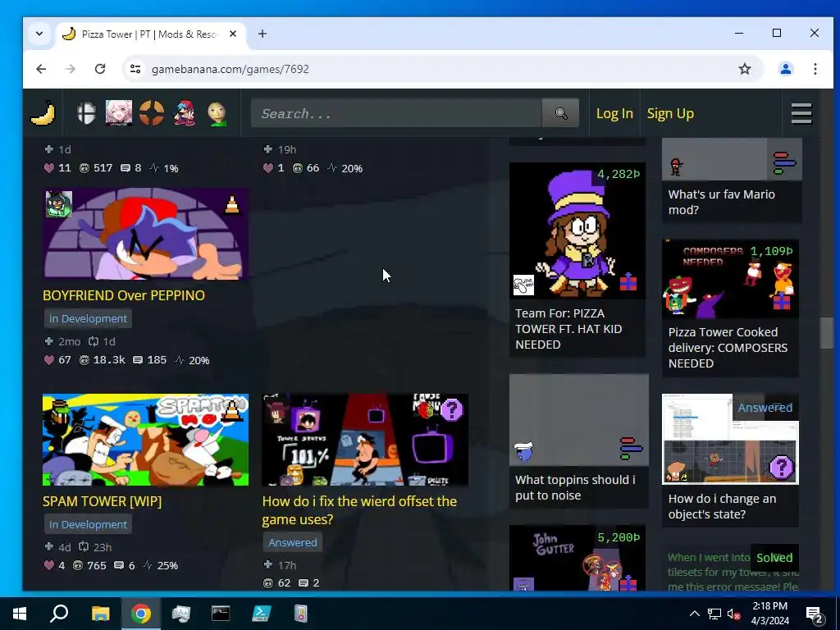Click the BOYFRIEND Over PEPPINO submitter avatar
Screen dimensions: 840x630
click(58, 204)
